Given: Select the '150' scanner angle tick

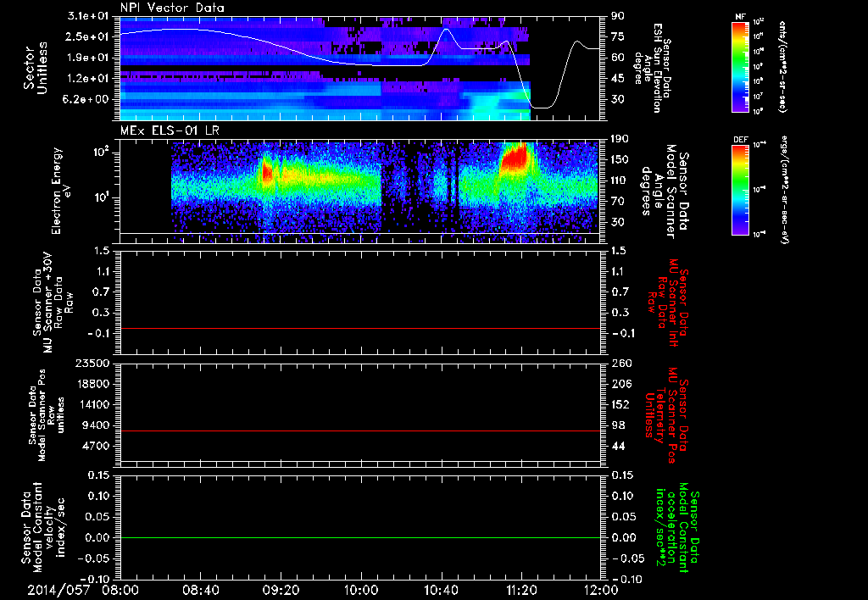Looking at the screenshot, I should [x=620, y=160].
